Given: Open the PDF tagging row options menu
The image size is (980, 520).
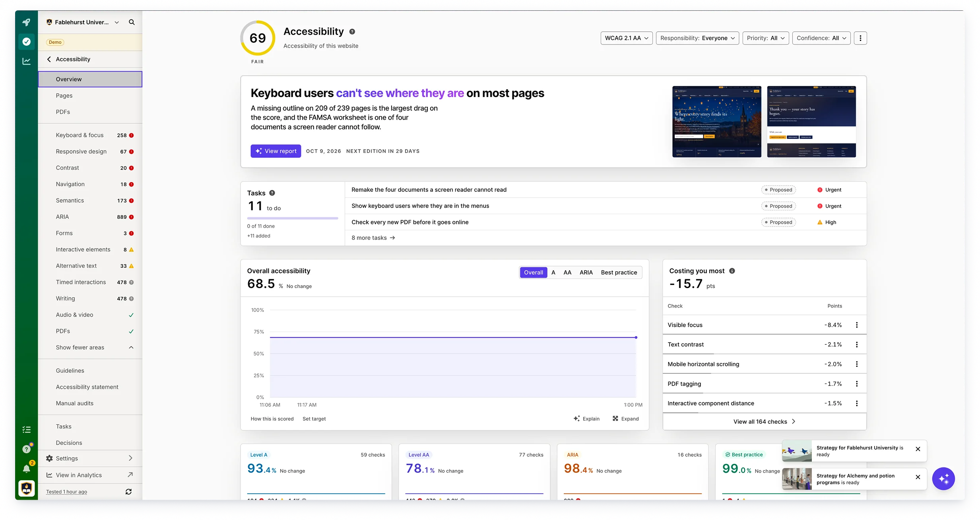Looking at the screenshot, I should (857, 384).
